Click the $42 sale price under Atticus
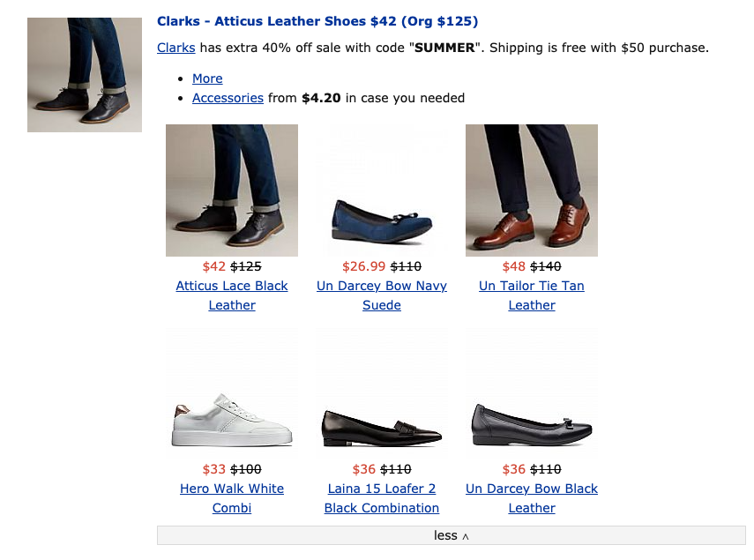The height and width of the screenshot is (560, 754). click(x=213, y=266)
